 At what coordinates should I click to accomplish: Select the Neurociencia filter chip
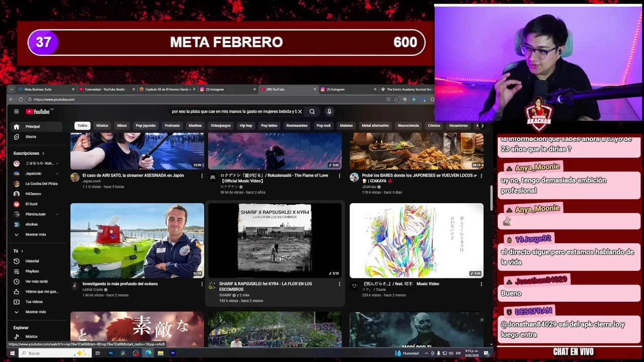click(408, 126)
